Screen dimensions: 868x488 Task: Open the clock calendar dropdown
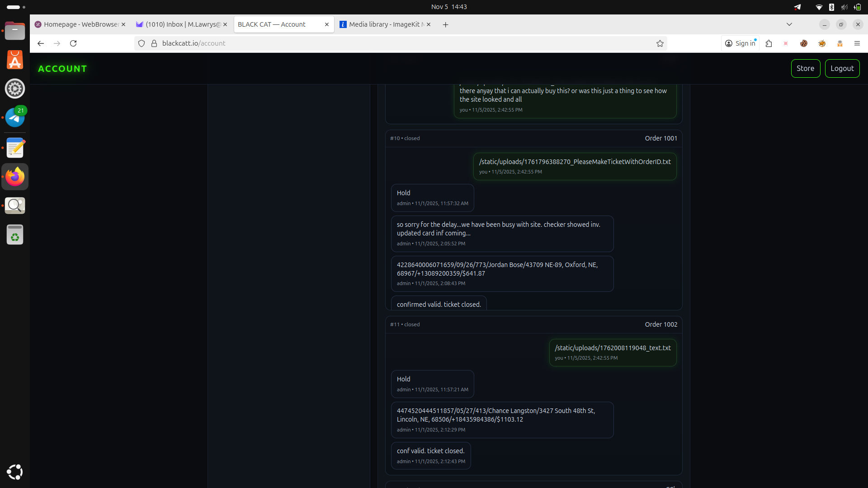(x=448, y=7)
